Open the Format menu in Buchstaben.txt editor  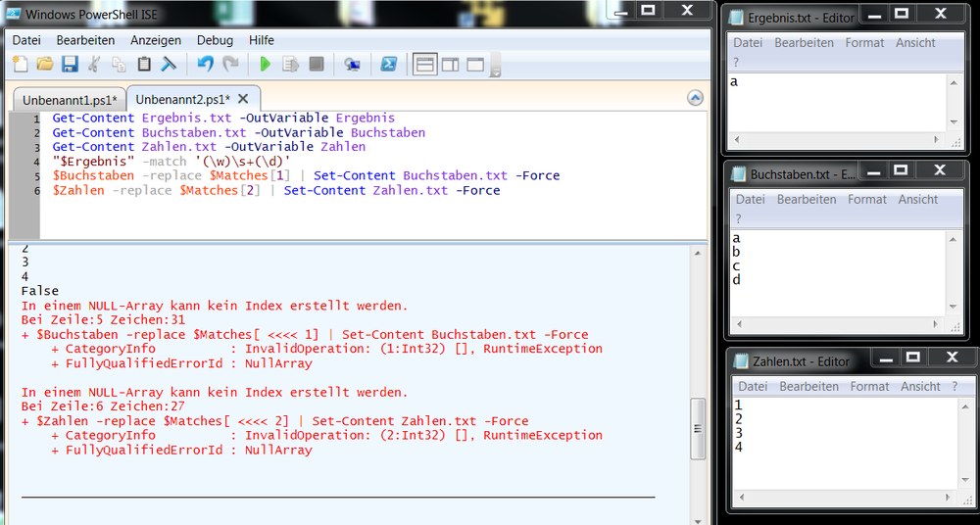pos(867,199)
